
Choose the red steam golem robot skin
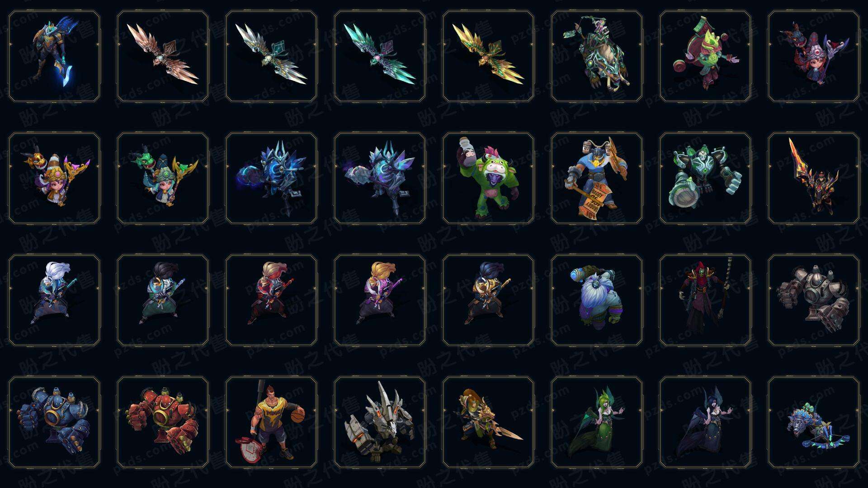click(163, 422)
